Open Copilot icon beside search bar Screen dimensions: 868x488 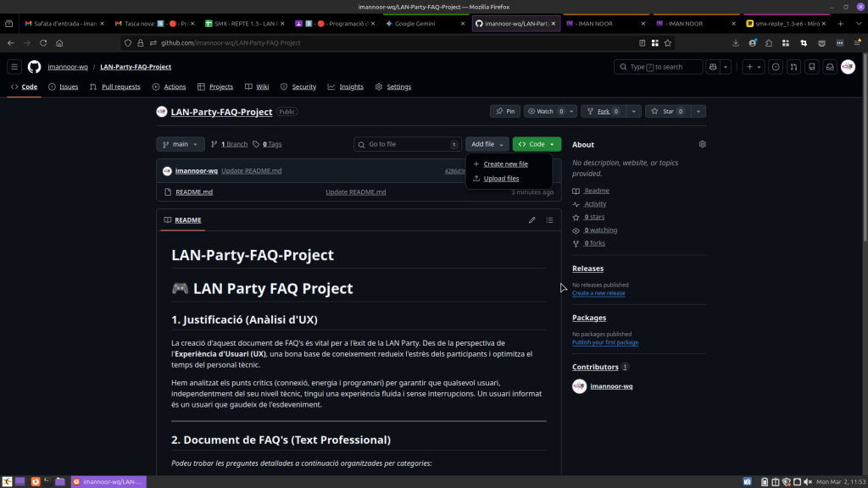[713, 67]
